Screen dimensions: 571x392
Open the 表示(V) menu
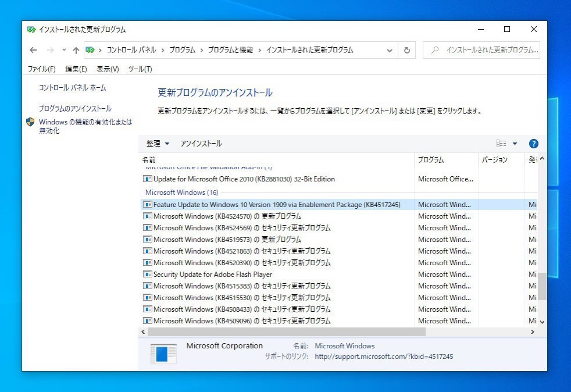click(108, 69)
